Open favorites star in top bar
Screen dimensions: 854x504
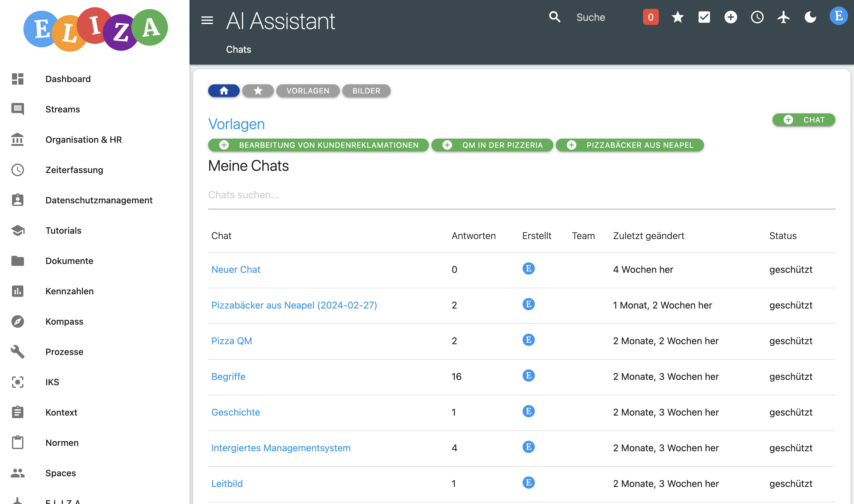(x=677, y=17)
